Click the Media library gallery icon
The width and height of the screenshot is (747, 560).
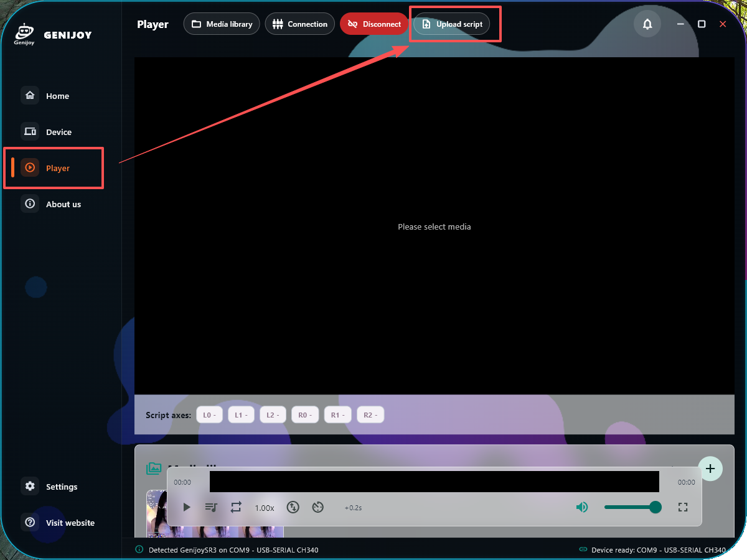click(154, 469)
